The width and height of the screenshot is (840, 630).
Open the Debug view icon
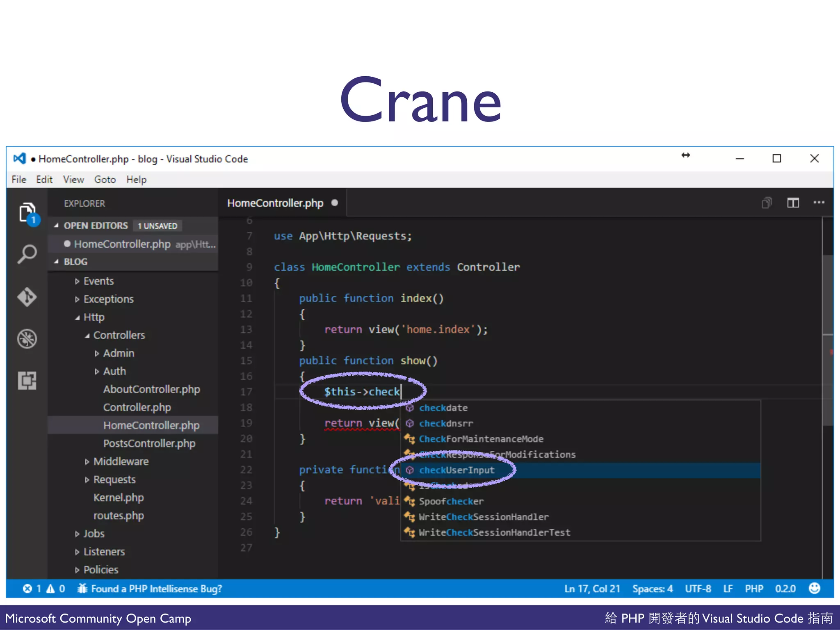point(27,338)
